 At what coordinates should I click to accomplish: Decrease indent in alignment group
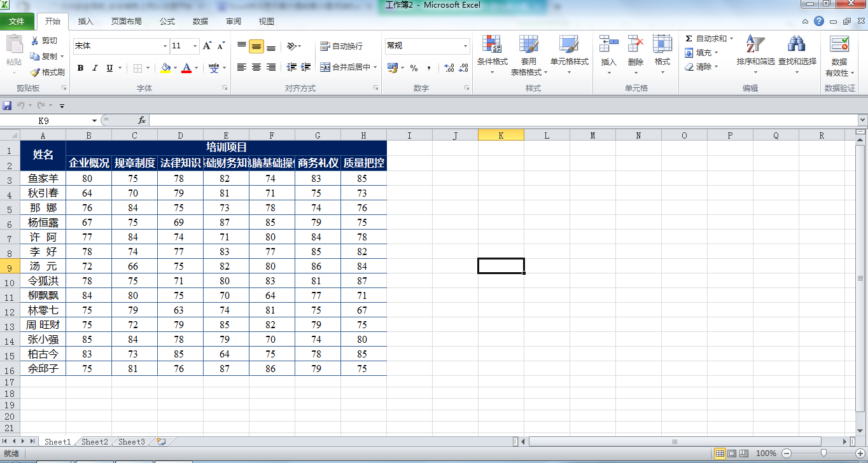click(x=292, y=67)
